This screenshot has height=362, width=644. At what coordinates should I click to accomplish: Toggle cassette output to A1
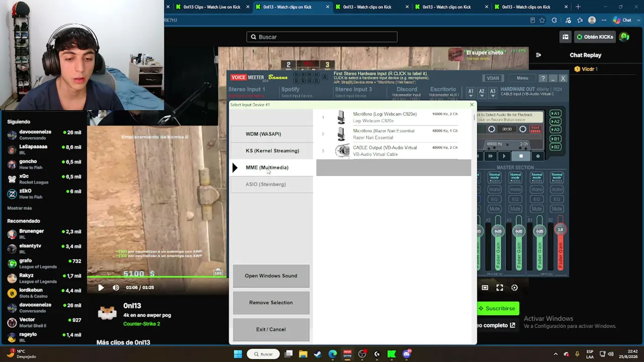tap(555, 114)
